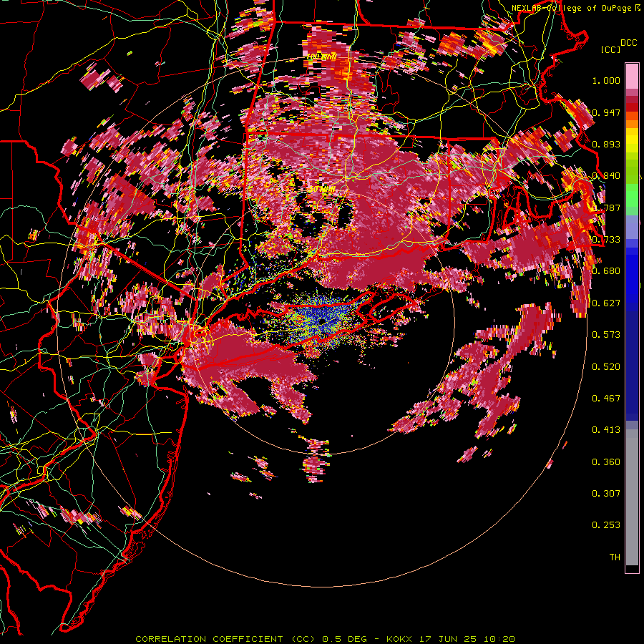
Task: Select the 0.467 scale value
Action: [606, 399]
